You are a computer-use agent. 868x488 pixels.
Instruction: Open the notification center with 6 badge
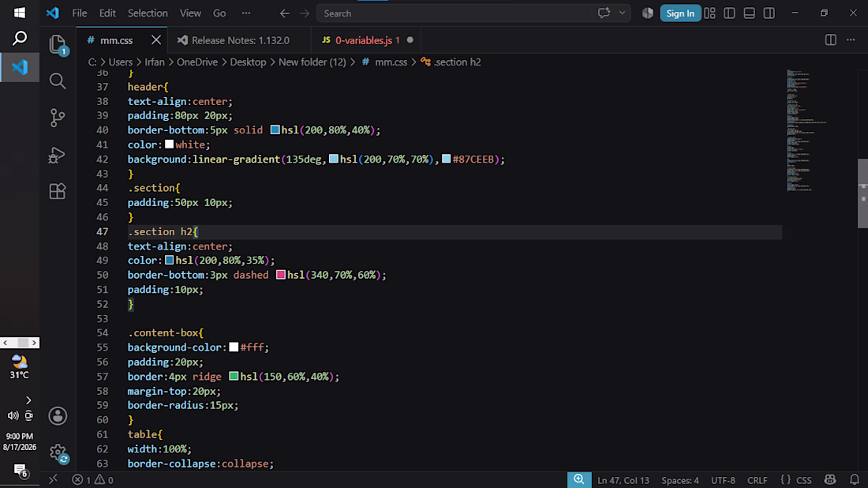pos(21,471)
